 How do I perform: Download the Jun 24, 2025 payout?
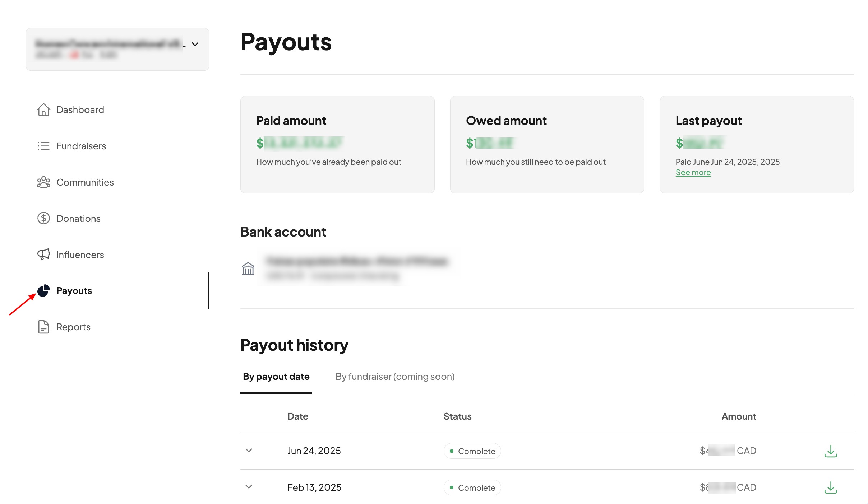[830, 451]
